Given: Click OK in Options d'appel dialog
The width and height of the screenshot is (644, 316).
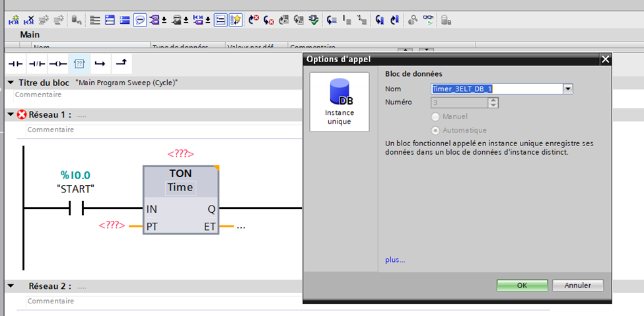Looking at the screenshot, I should tap(522, 285).
